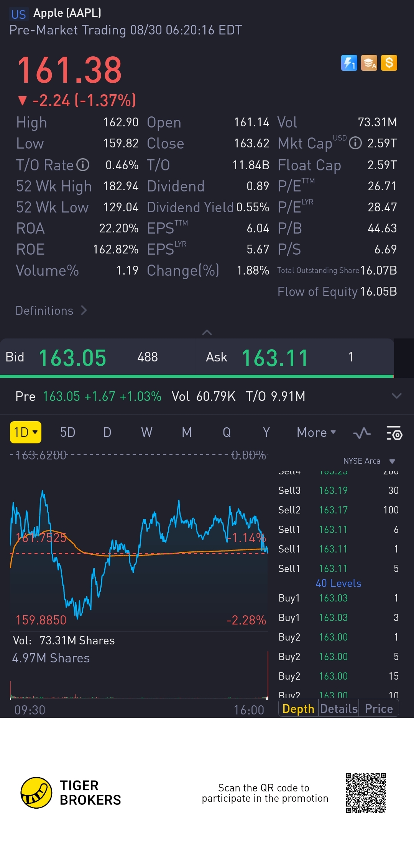The width and height of the screenshot is (414, 868).
Task: Tap the promotion QR code
Action: pos(366,793)
